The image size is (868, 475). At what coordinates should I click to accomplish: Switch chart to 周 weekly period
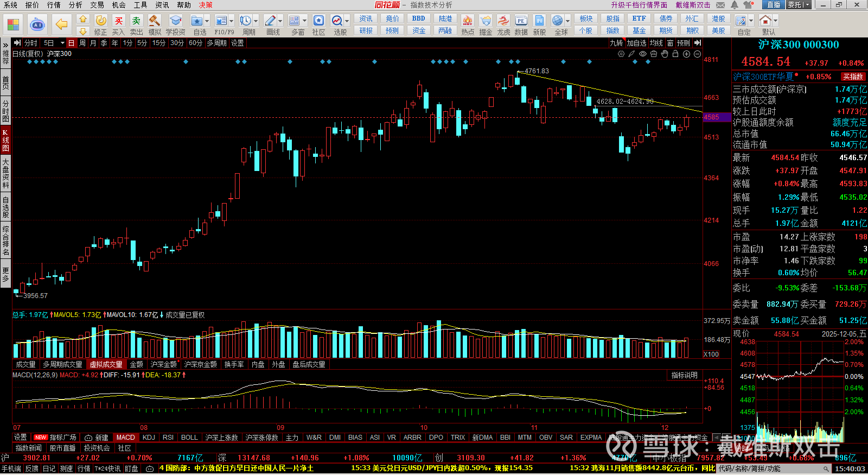(x=82, y=43)
